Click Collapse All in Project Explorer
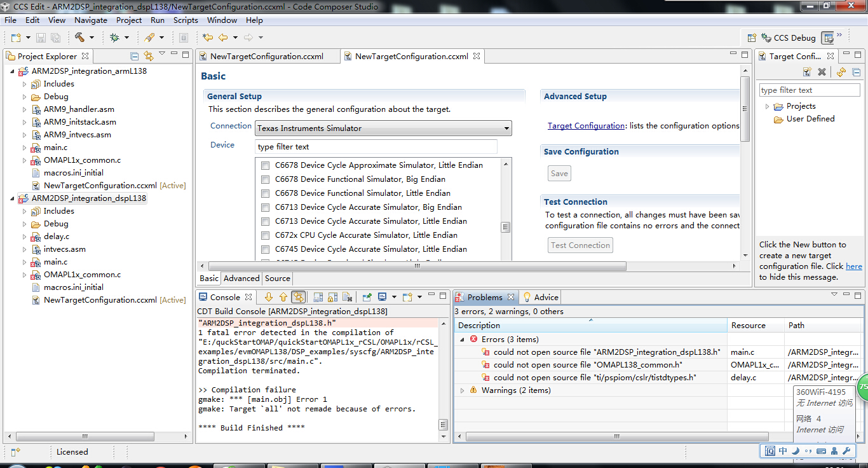 pyautogui.click(x=134, y=56)
